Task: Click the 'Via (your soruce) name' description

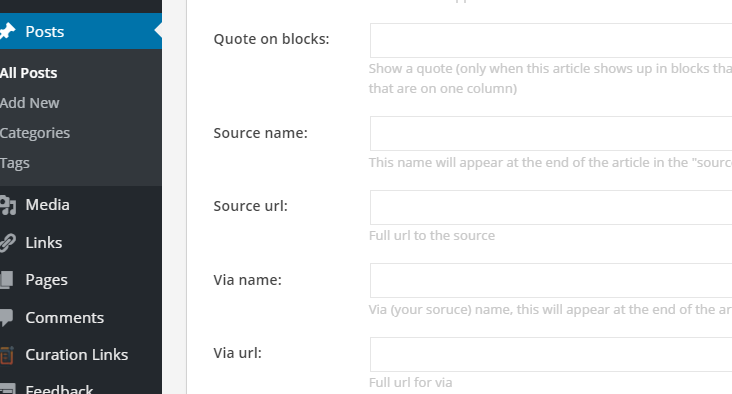Action: click(550, 310)
